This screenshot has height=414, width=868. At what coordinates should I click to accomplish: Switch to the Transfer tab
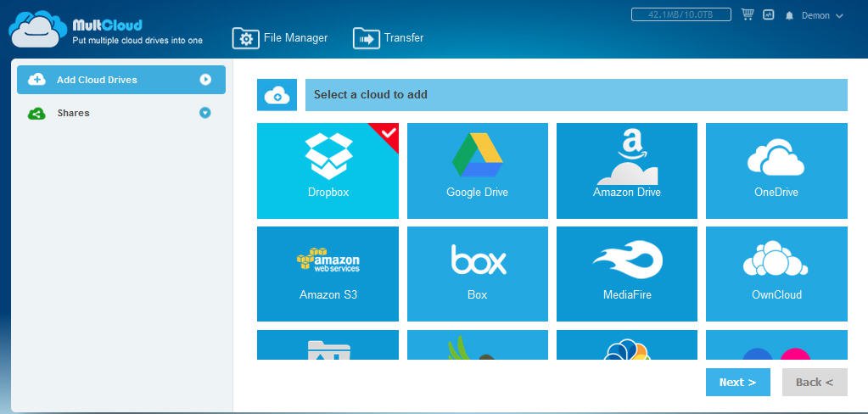388,38
